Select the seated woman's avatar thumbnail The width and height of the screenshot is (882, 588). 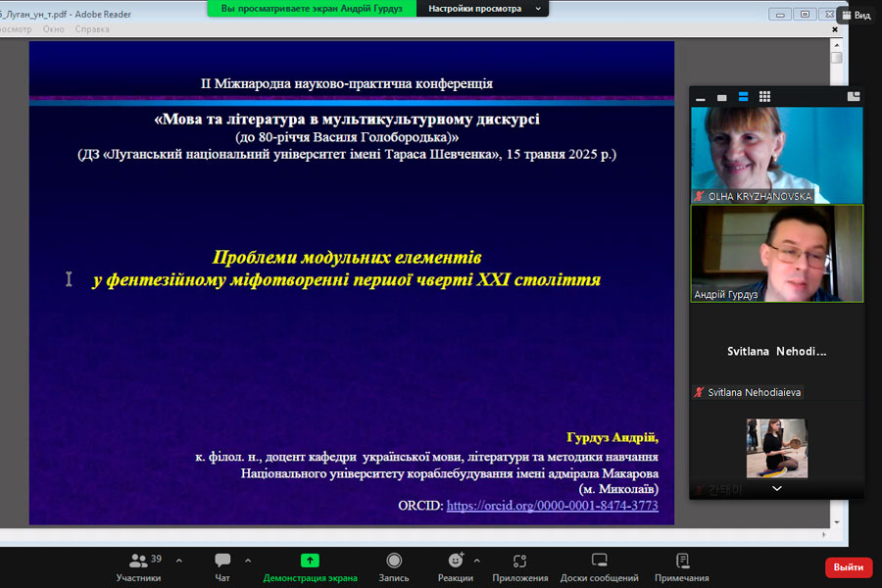coord(777,449)
